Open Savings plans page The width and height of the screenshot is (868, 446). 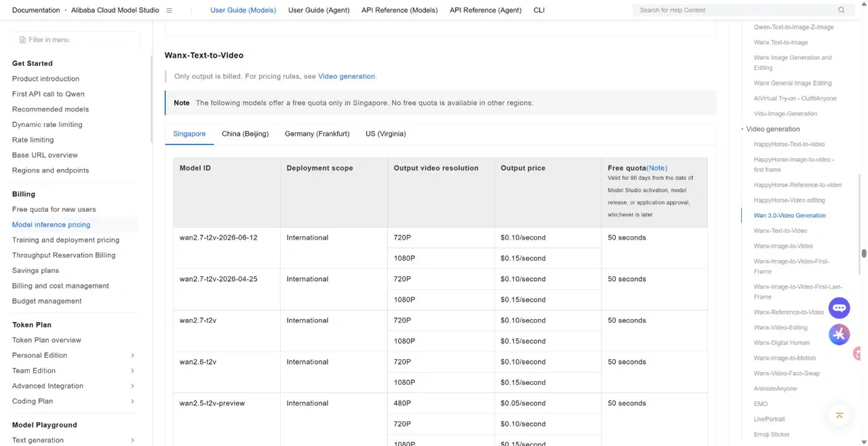(x=35, y=271)
